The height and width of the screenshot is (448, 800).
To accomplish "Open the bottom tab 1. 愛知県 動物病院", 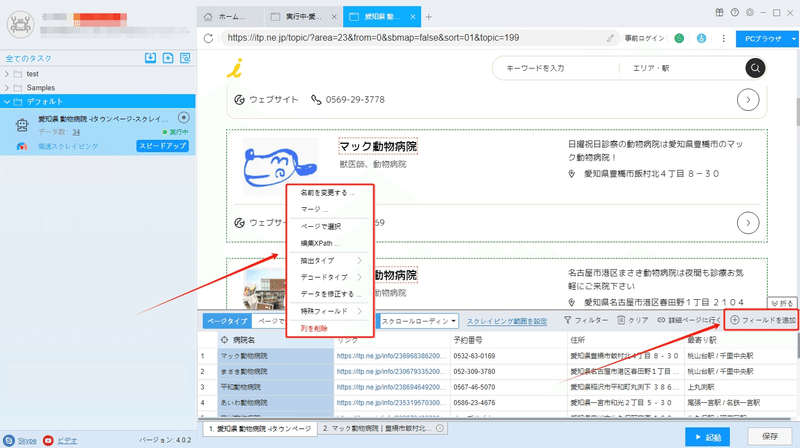I will click(x=260, y=429).
